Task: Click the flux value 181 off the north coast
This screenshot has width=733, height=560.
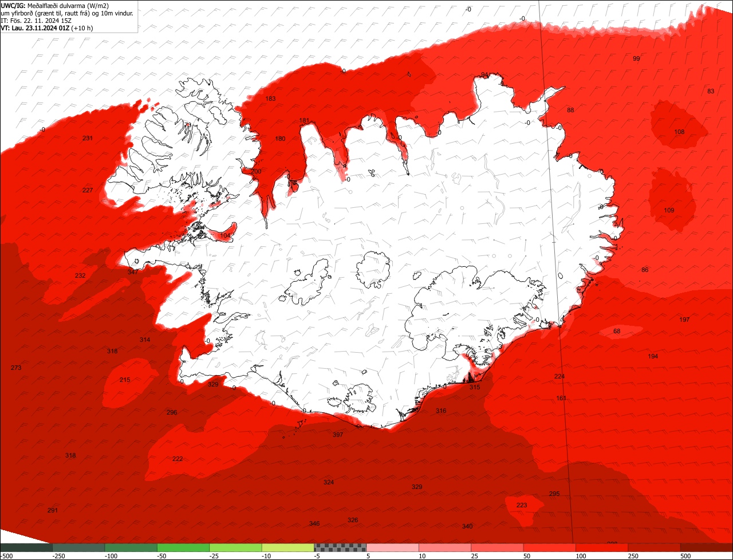Action: click(x=304, y=120)
